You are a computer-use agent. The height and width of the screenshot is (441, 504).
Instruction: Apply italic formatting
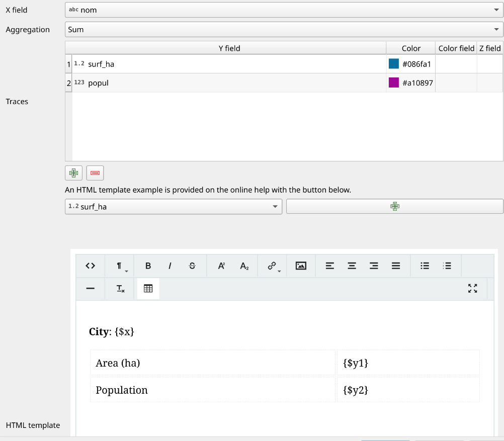click(x=170, y=266)
